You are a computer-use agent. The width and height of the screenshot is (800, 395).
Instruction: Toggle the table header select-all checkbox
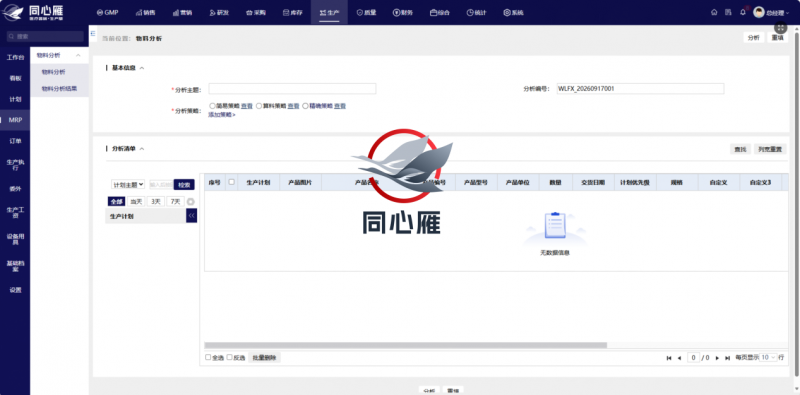click(232, 182)
